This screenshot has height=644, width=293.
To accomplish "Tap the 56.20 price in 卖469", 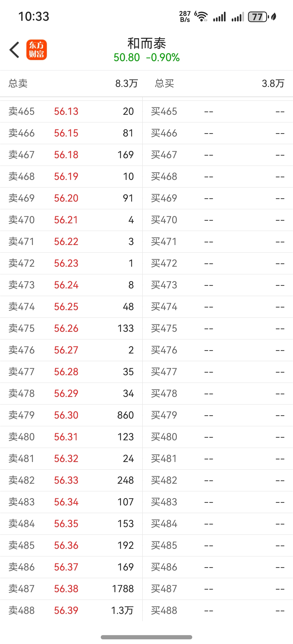I will click(x=66, y=198).
